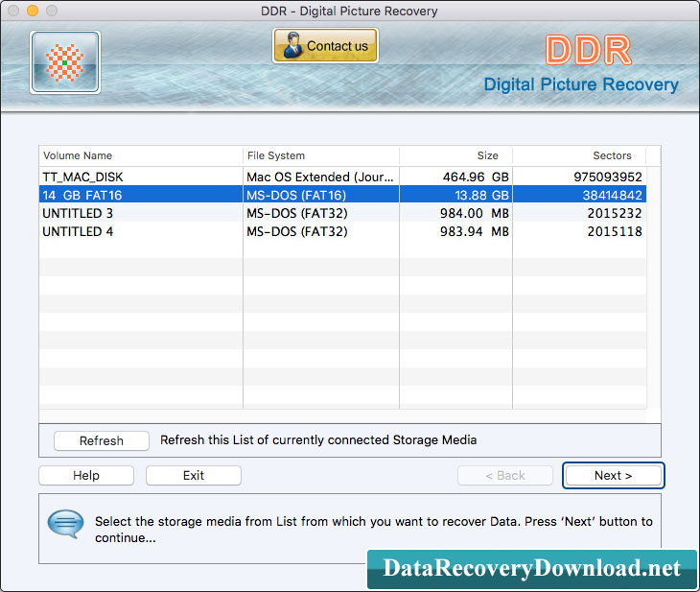Continue with the Next > button
The height and width of the screenshot is (592, 700).
614,475
